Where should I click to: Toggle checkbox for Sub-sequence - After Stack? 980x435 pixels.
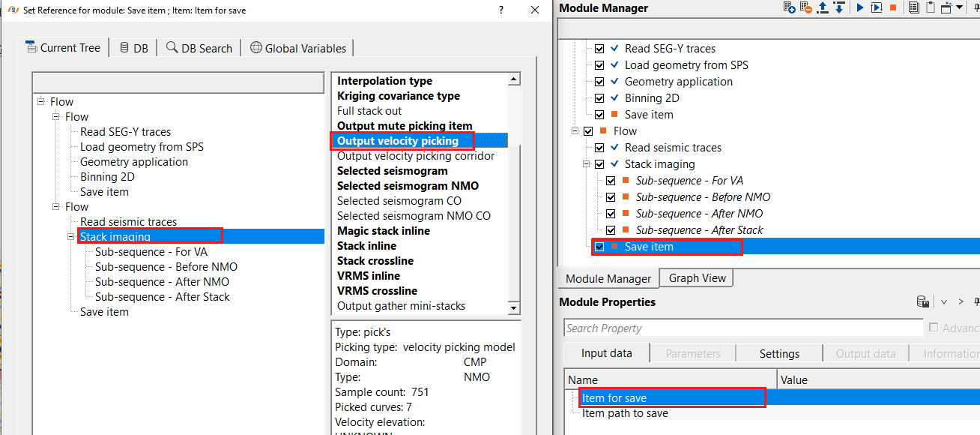pyautogui.click(x=611, y=230)
